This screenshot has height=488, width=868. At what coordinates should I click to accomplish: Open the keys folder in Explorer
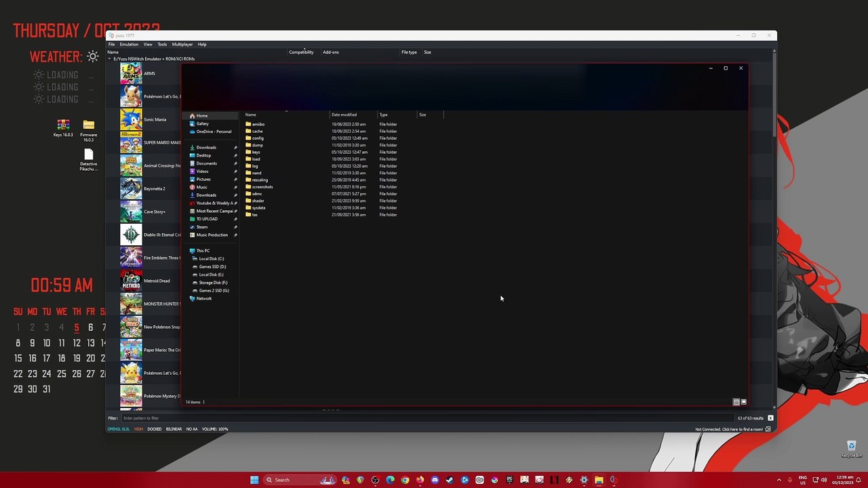point(256,152)
